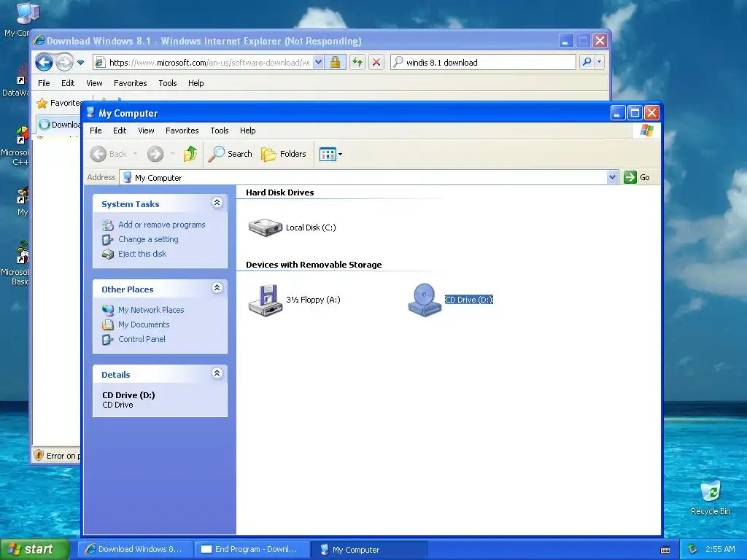
Task: Open View menu in Internet Explorer
Action: tap(94, 83)
